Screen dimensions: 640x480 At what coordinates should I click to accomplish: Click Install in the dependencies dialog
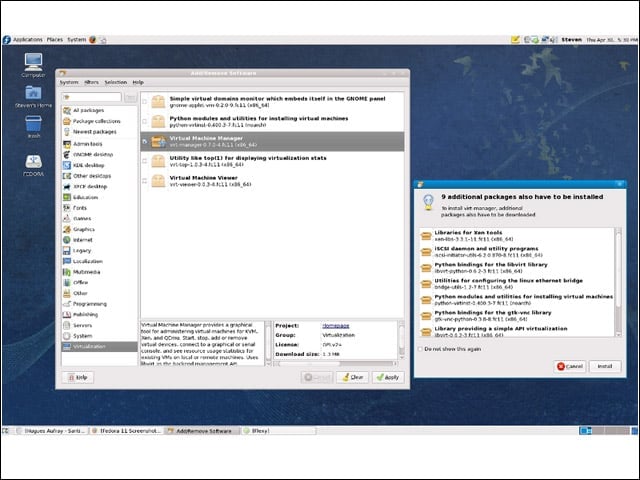[605, 367]
